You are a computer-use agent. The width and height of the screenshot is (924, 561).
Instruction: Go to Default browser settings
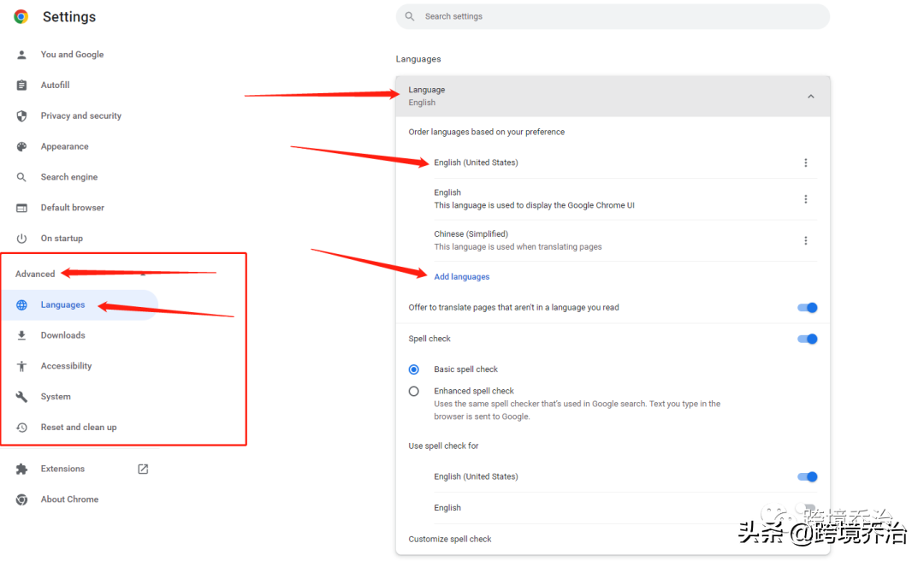pyautogui.click(x=72, y=208)
